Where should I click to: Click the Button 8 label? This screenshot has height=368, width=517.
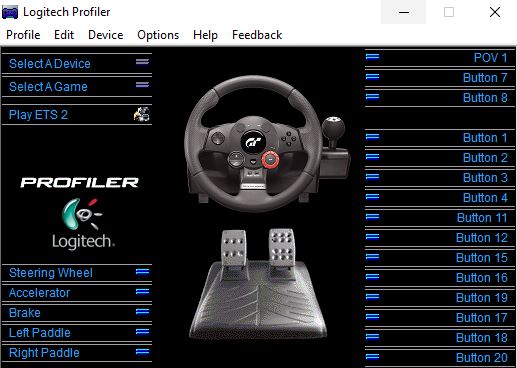(x=485, y=98)
